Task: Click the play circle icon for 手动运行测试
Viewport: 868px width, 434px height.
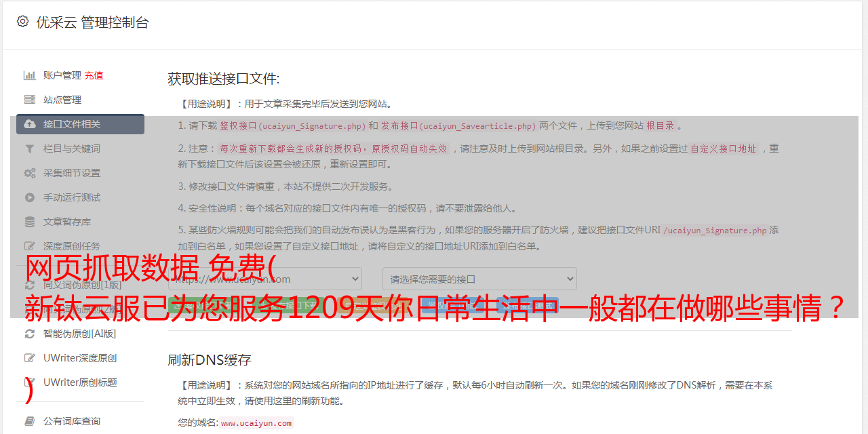Action: coord(30,197)
